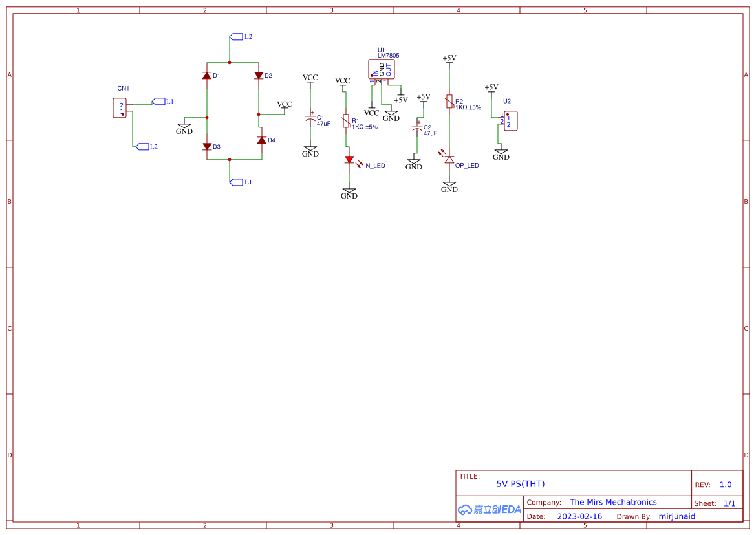
Task: Click the date 2023-02-16 field
Action: (580, 516)
